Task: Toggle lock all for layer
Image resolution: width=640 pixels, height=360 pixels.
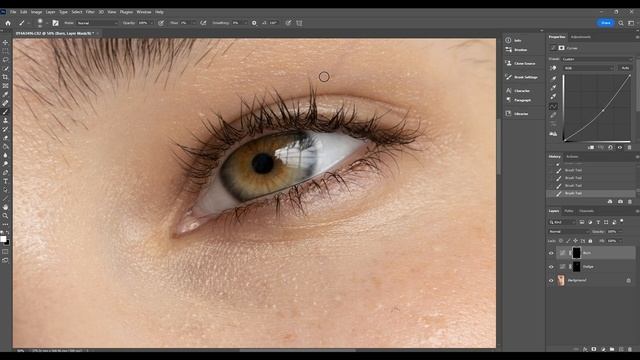Action: [x=590, y=241]
